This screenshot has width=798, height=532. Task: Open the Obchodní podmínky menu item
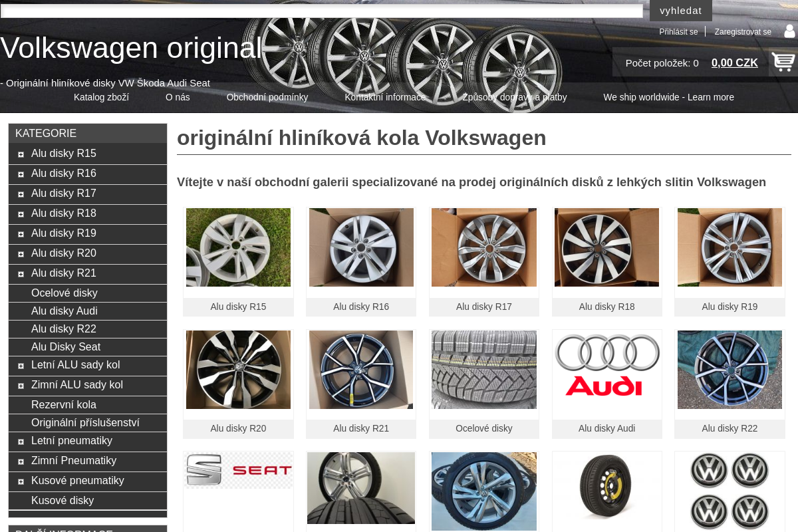tap(267, 97)
